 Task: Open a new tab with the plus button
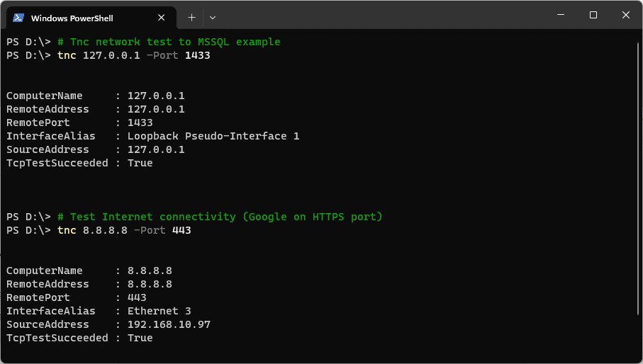191,17
